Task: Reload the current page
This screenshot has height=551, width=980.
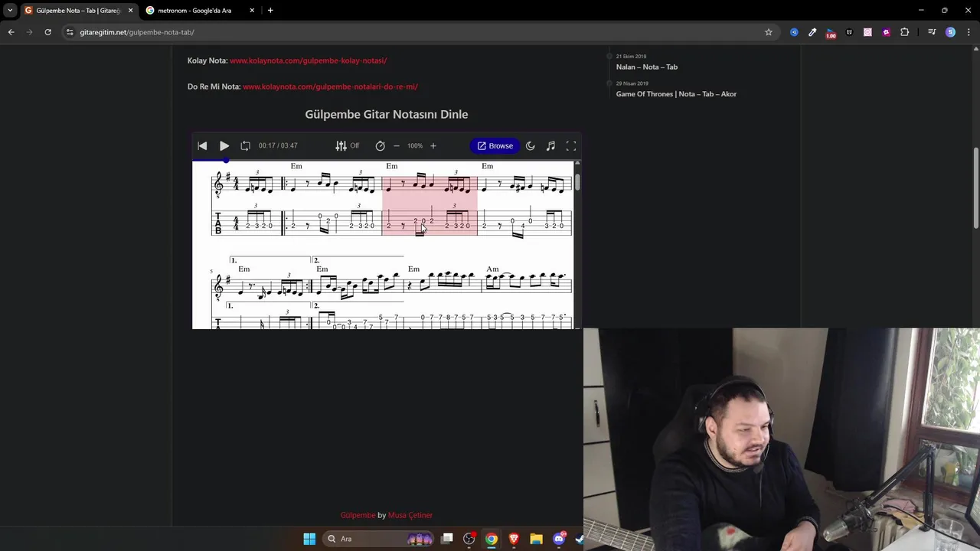Action: point(47,32)
